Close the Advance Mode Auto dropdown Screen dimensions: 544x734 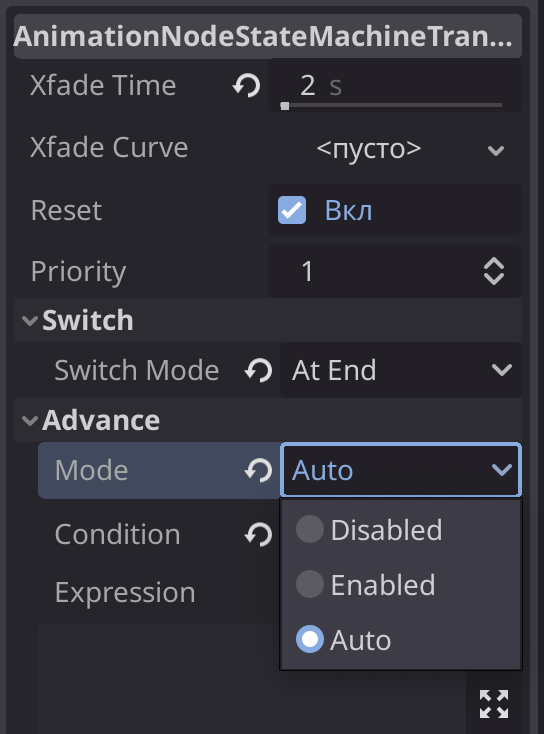(x=401, y=470)
